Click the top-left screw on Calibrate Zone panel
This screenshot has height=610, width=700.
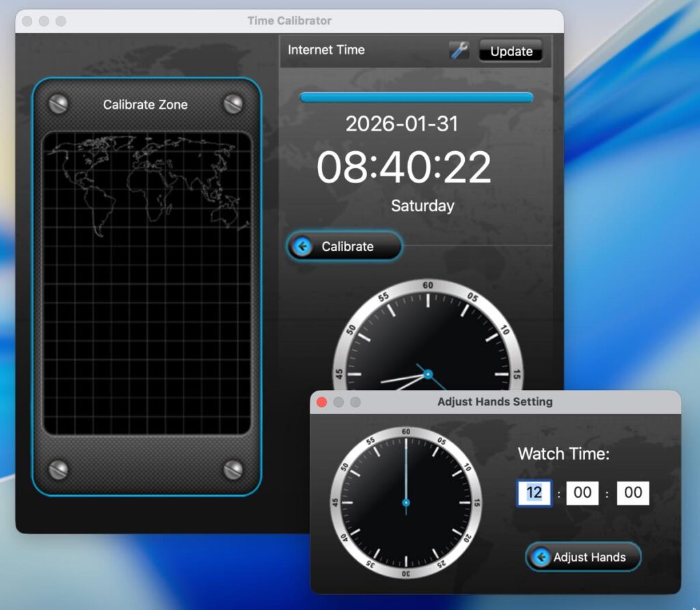click(x=59, y=104)
